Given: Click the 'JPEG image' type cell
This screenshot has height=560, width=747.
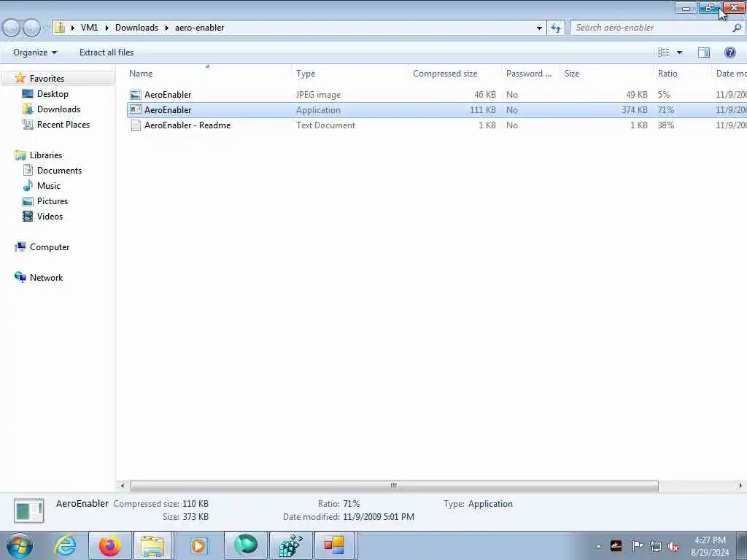Looking at the screenshot, I should [x=318, y=94].
